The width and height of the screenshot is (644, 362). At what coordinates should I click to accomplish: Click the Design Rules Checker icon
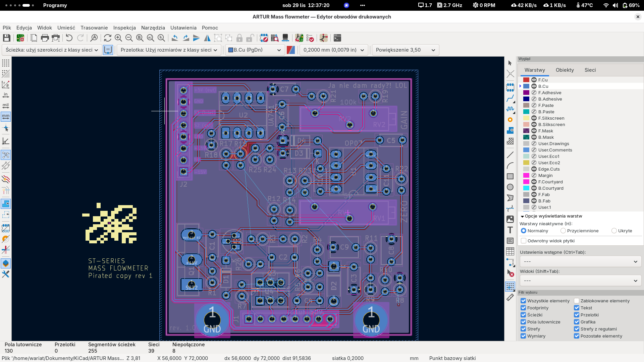[x=310, y=38]
